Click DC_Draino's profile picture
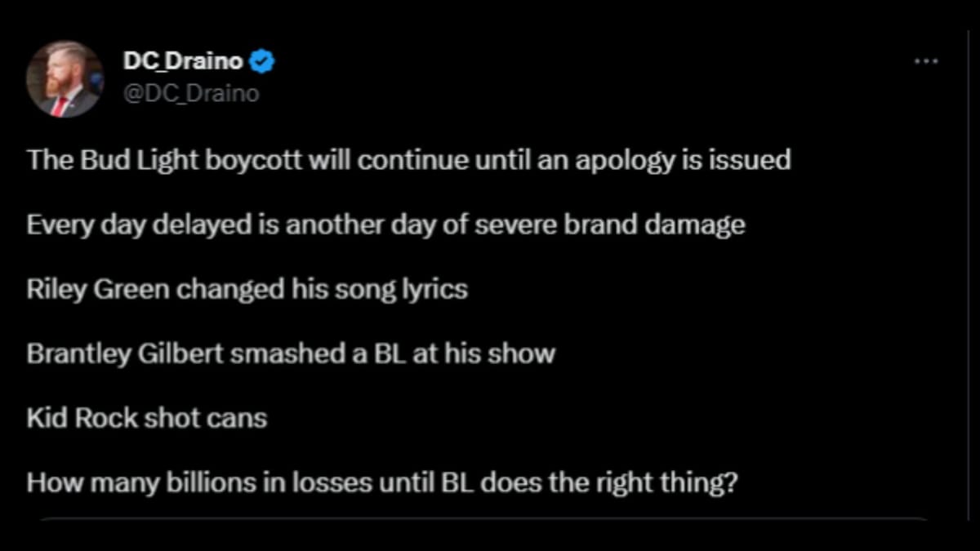Screen dimensions: 980x551 coord(65,78)
